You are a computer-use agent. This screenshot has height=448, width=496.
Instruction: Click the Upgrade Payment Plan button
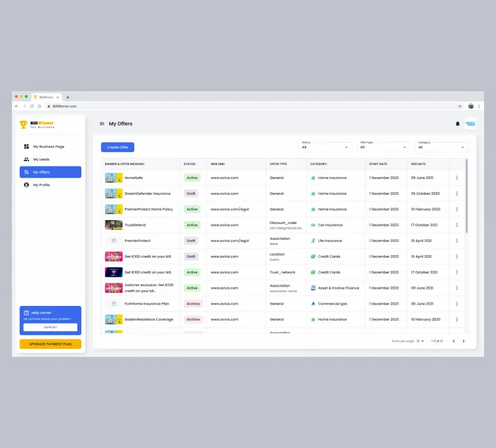click(x=50, y=344)
